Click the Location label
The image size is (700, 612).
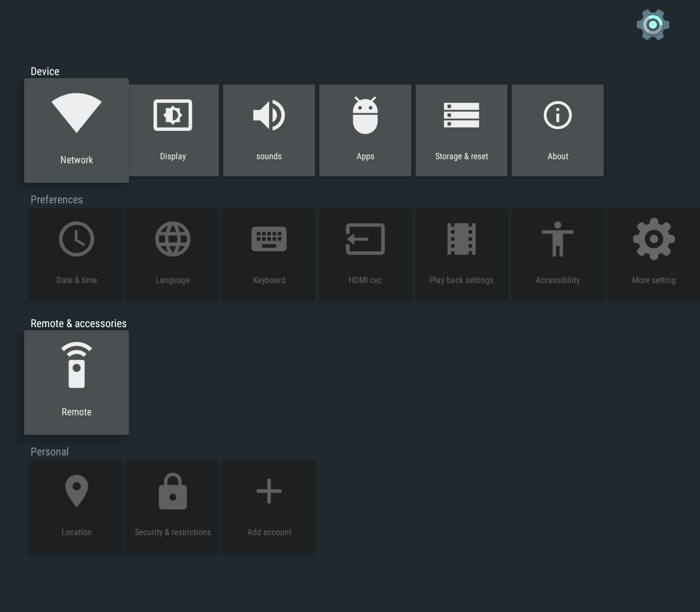tap(77, 532)
